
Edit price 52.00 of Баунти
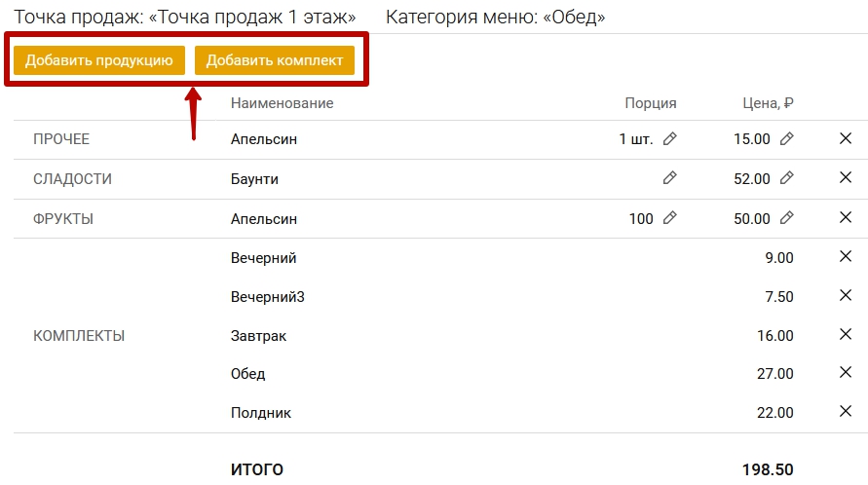tap(786, 177)
